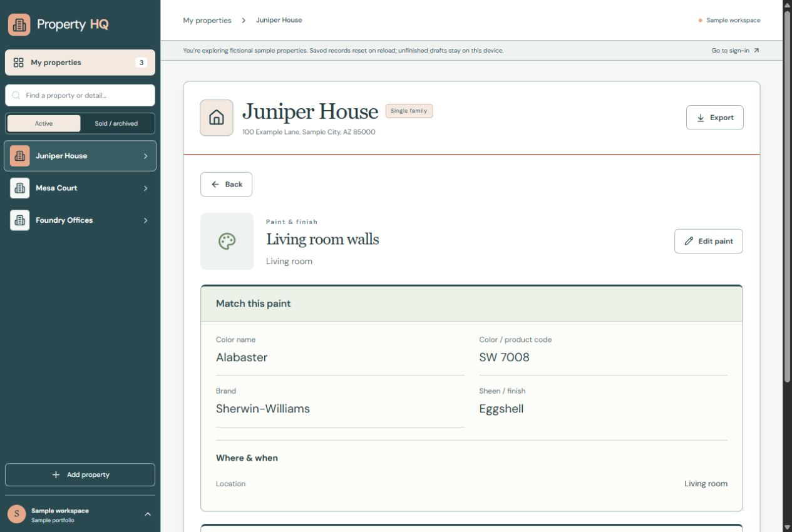
Task: Click the SW 7008 product code
Action: [505, 357]
